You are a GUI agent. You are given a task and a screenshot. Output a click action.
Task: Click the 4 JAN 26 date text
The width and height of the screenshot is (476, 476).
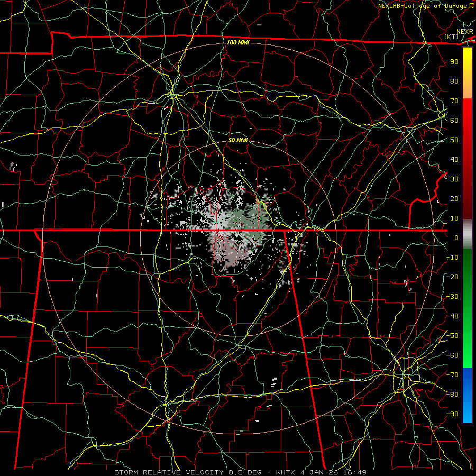[x=319, y=472]
